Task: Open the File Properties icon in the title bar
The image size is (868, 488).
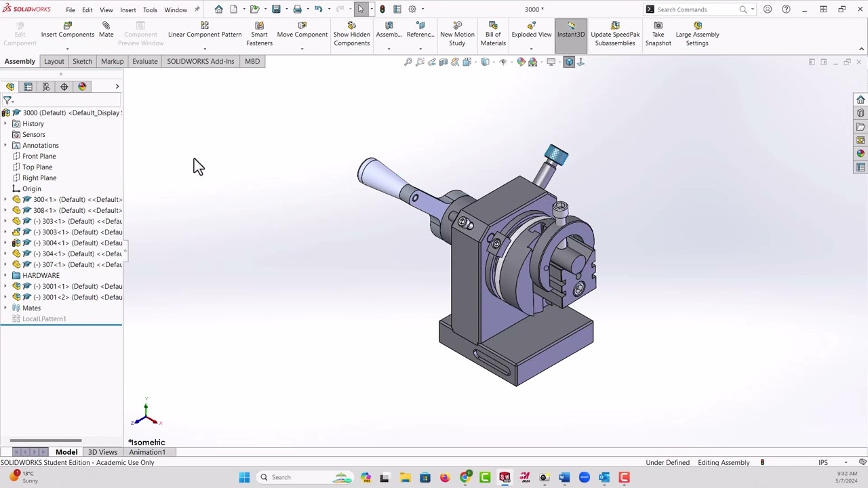Action: tap(397, 9)
